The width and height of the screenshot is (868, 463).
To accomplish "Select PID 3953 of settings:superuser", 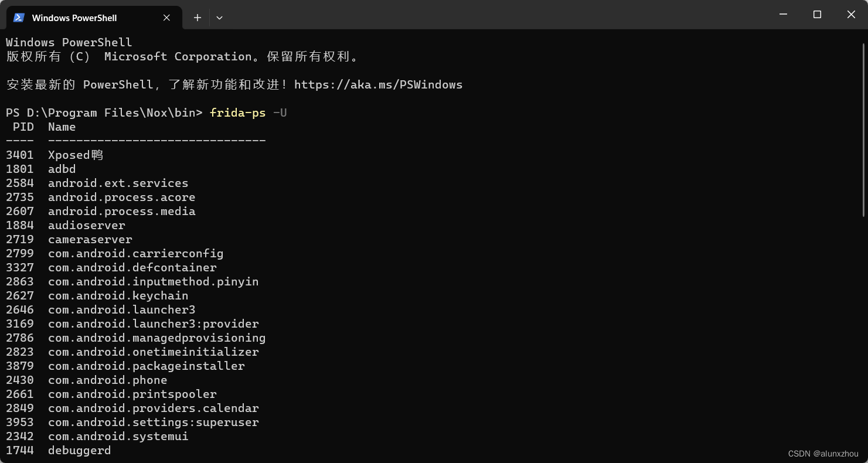I will [20, 422].
